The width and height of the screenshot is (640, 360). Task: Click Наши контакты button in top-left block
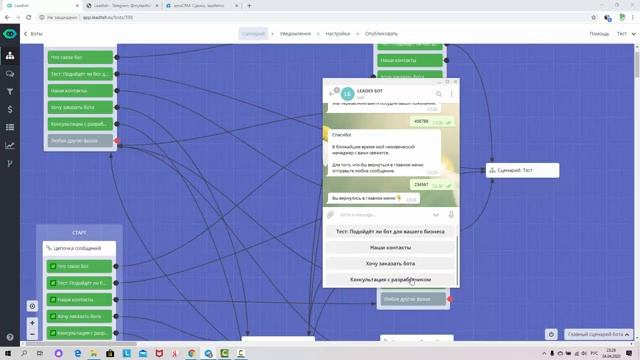pyautogui.click(x=80, y=91)
